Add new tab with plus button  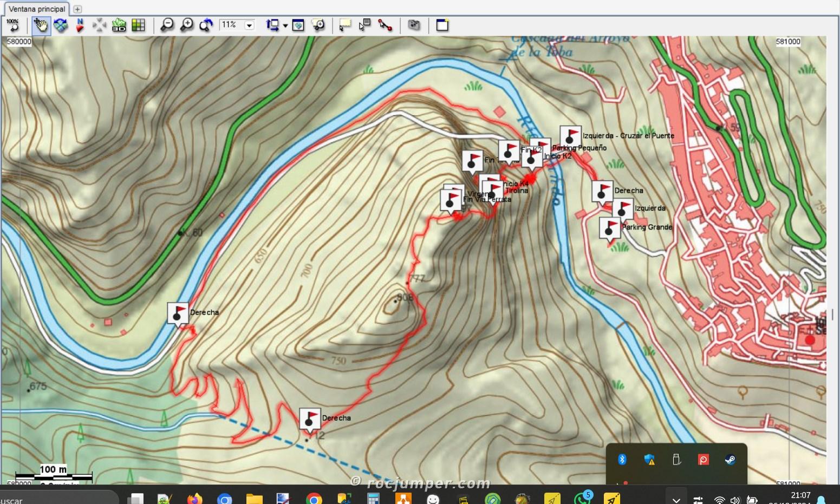77,9
